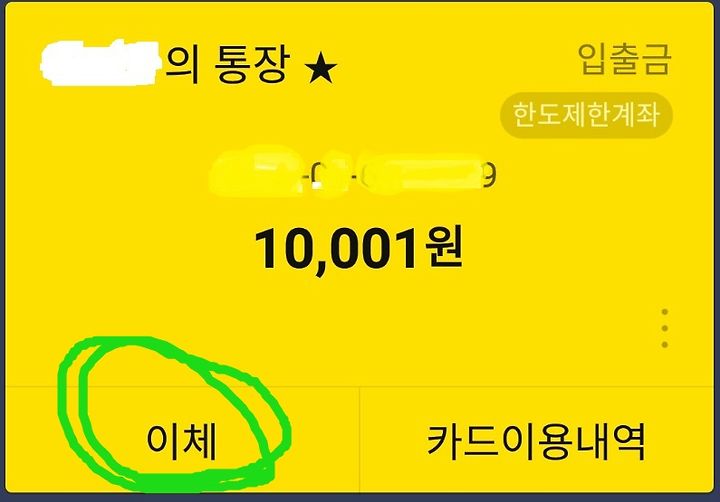Choose the 카드이용내역 bottom option
The height and width of the screenshot is (502, 720).
pos(536,441)
